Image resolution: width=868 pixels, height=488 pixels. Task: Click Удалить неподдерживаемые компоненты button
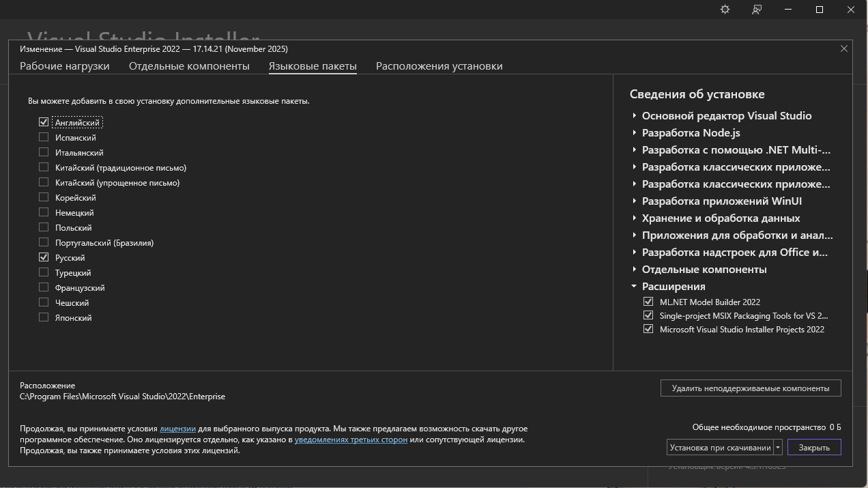tap(751, 388)
